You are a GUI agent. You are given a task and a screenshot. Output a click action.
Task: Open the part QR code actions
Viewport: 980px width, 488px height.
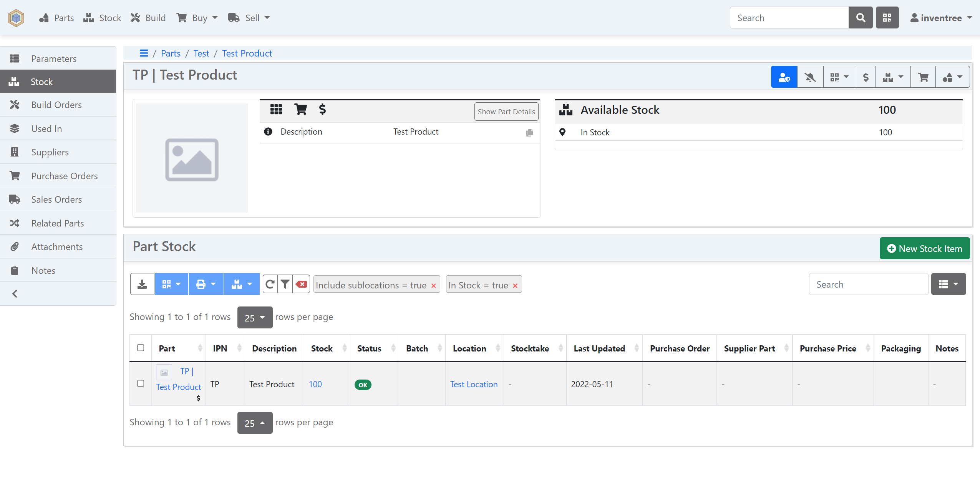[839, 77]
